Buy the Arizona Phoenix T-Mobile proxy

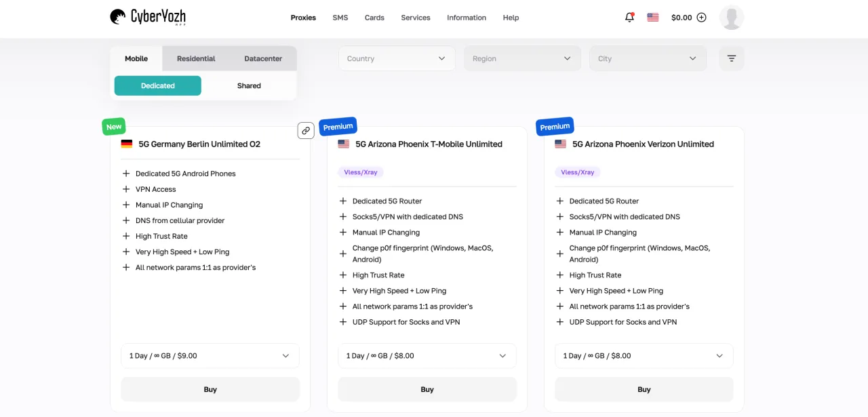(x=427, y=389)
